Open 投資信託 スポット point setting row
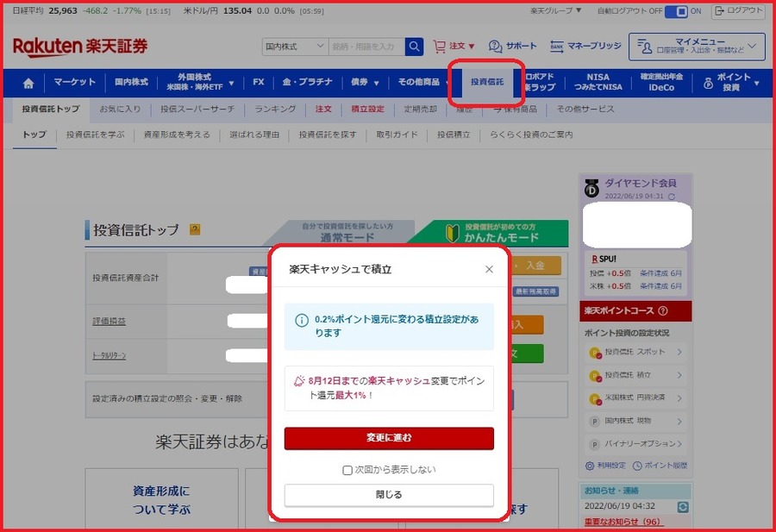 point(635,352)
